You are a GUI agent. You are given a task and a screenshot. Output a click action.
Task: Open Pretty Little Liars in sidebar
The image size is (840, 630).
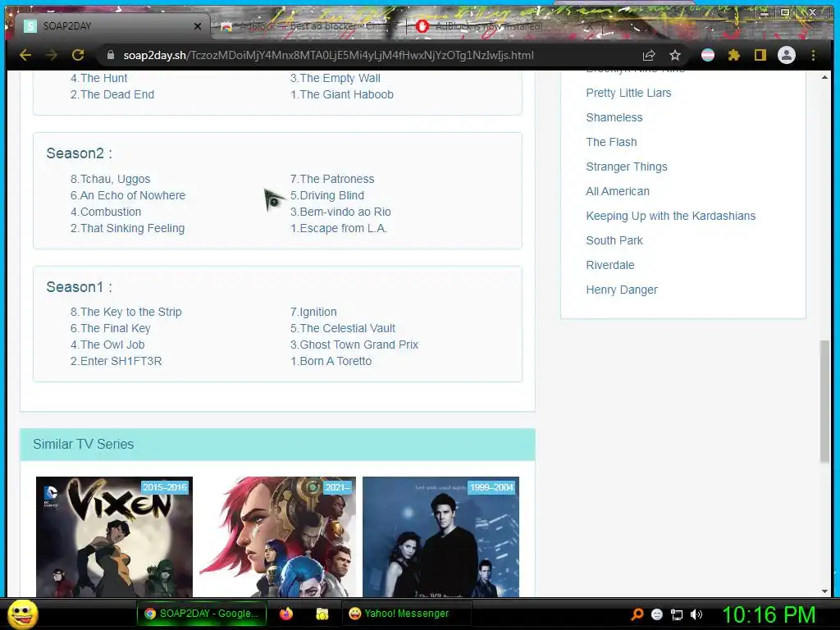[x=628, y=94]
